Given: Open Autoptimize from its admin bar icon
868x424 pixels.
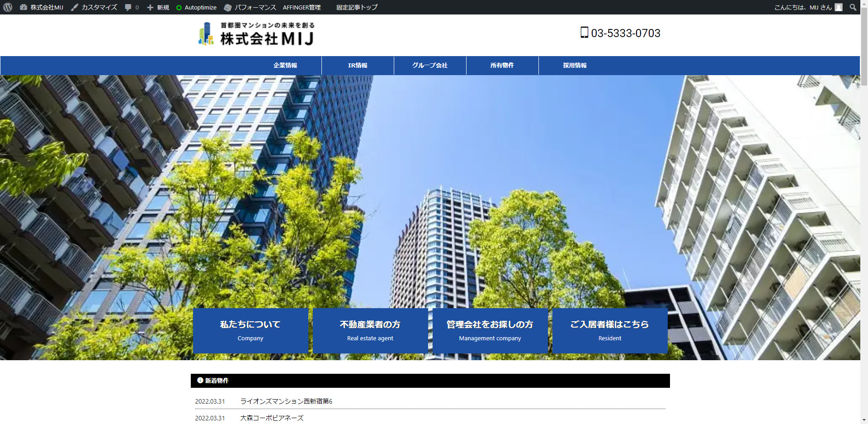Looking at the screenshot, I should pos(180,7).
